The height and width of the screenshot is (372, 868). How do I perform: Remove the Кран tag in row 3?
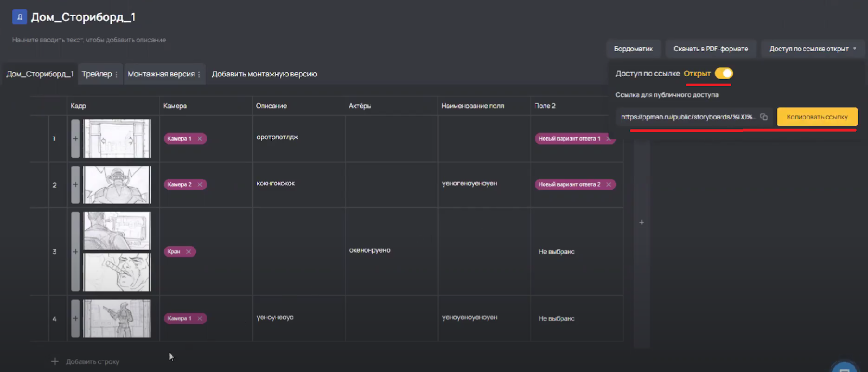click(x=188, y=252)
